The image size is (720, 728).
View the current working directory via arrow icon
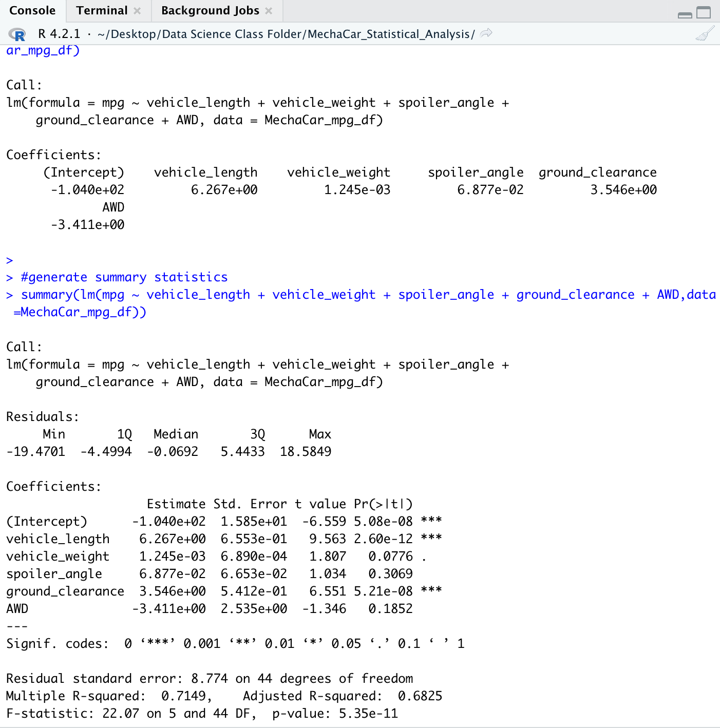click(x=486, y=34)
